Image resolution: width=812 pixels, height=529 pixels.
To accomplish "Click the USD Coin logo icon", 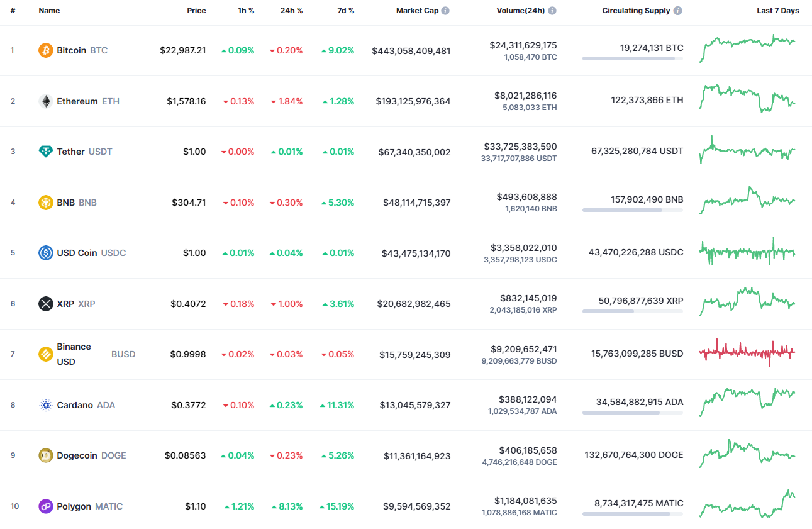I will [x=45, y=253].
